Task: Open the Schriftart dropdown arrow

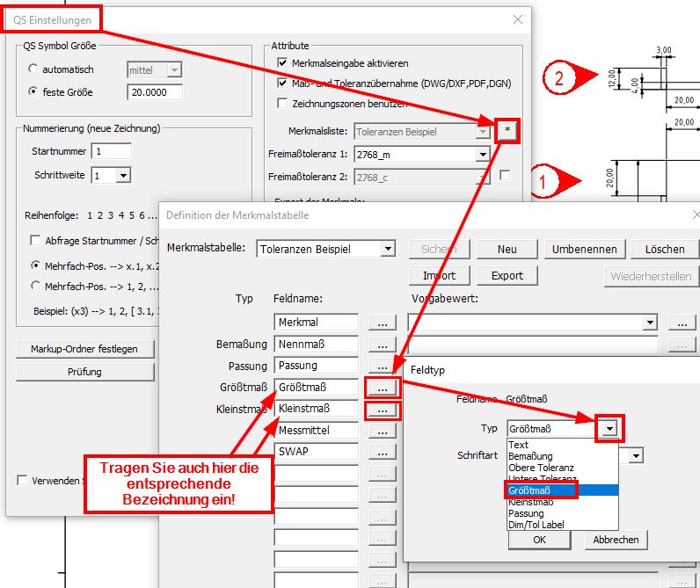Action: (636, 456)
